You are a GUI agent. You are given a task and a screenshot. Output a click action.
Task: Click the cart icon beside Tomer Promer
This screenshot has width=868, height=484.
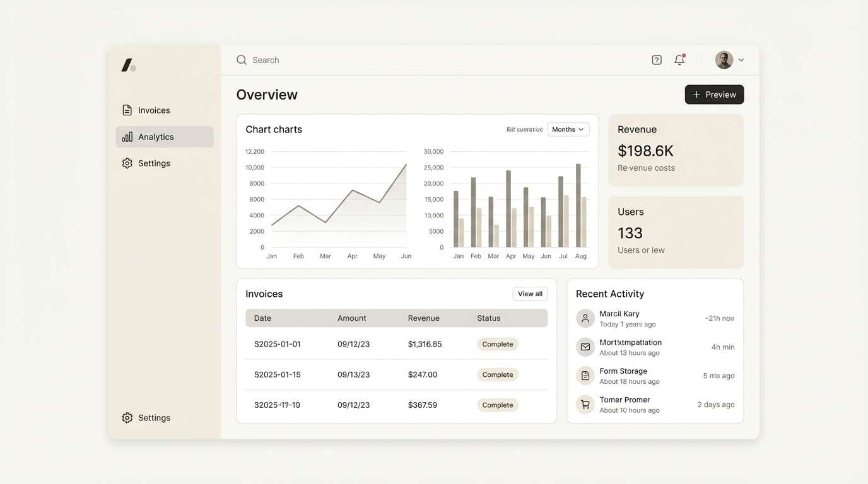point(582,403)
